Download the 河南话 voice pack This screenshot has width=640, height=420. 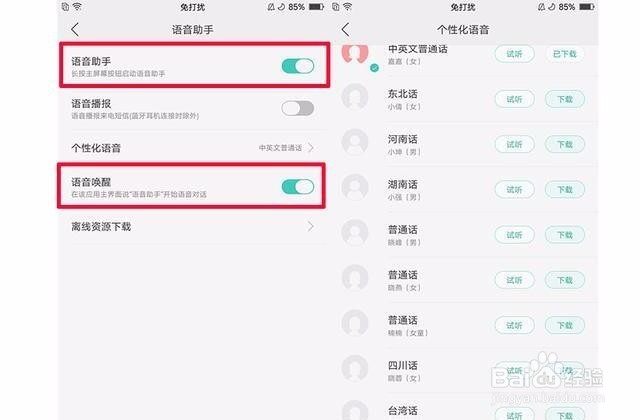point(565,144)
